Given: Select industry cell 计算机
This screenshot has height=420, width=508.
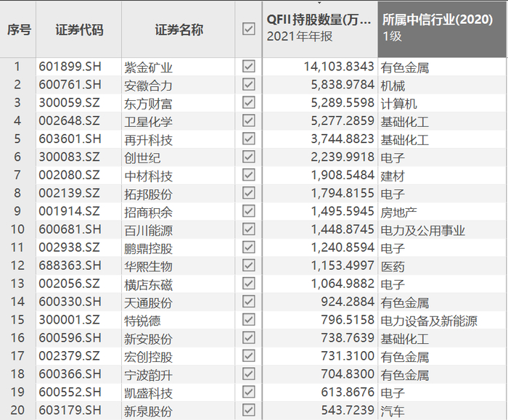Looking at the screenshot, I should pyautogui.click(x=399, y=104).
